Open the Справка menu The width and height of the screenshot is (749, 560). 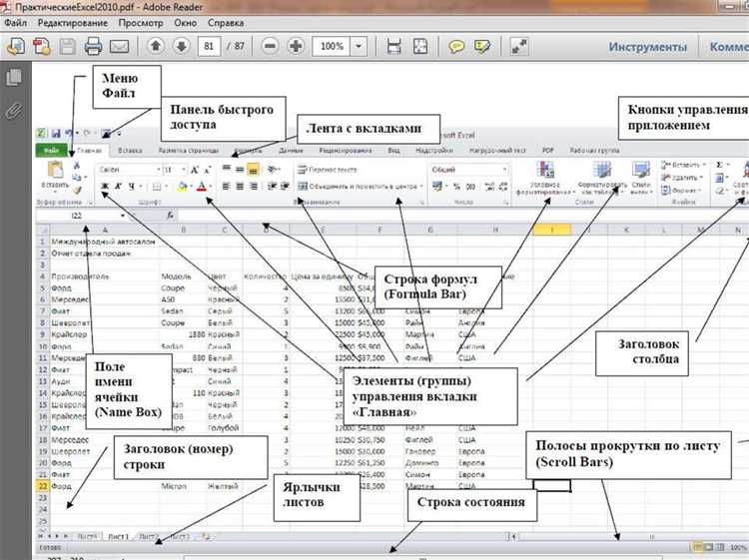[x=226, y=23]
